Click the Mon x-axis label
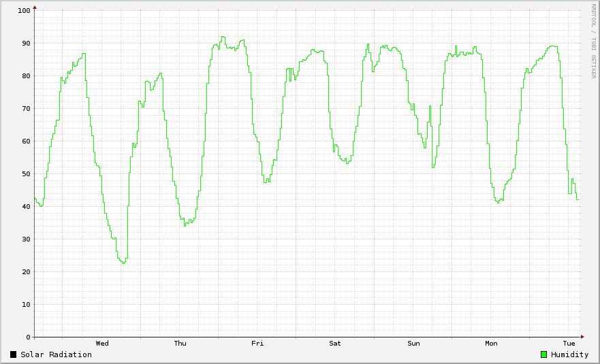The image size is (600, 364). (491, 344)
